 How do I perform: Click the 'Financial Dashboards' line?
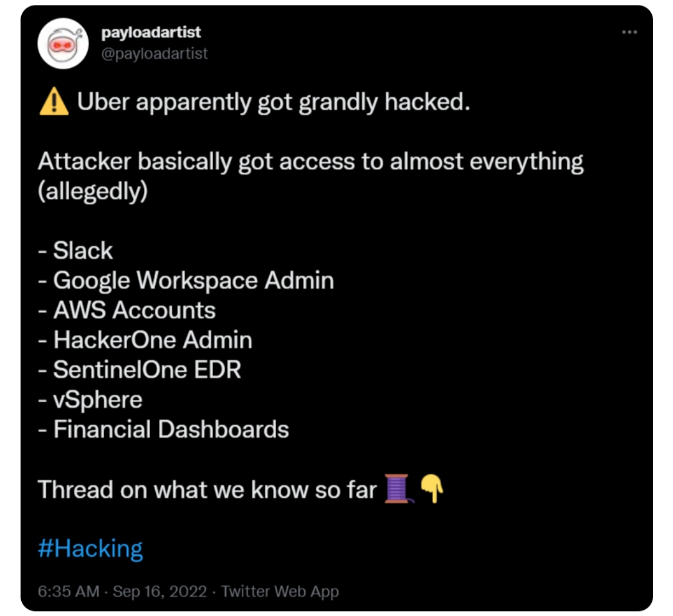tap(163, 429)
